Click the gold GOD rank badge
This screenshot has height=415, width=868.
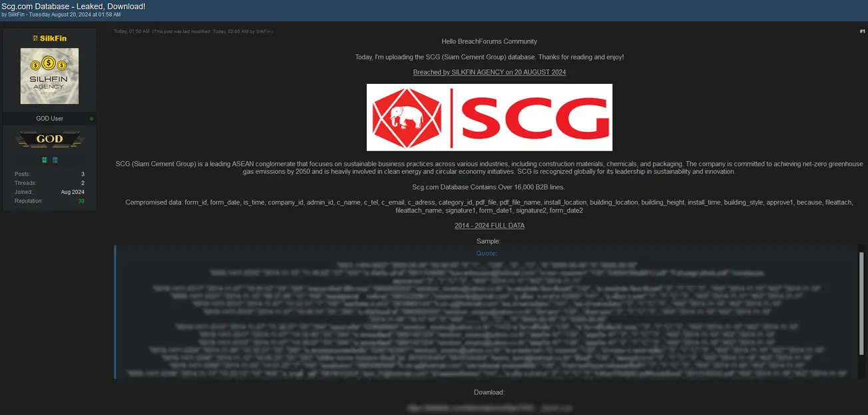[49, 139]
